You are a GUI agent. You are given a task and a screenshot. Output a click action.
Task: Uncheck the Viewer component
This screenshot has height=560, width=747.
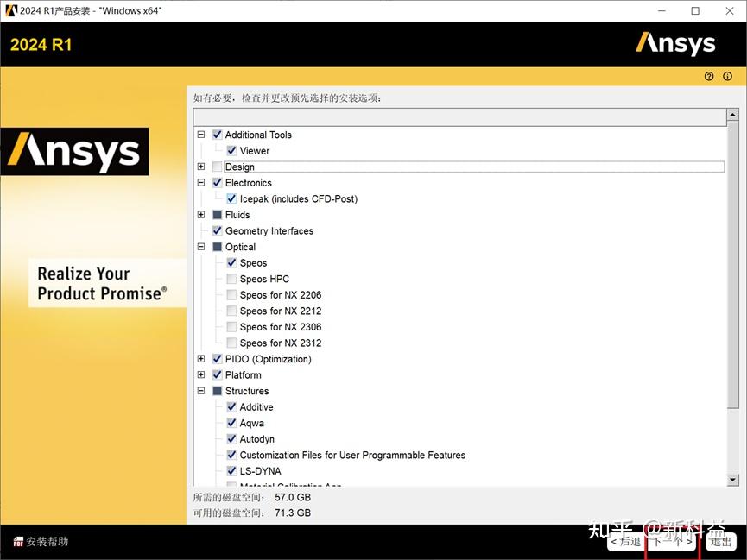click(231, 150)
